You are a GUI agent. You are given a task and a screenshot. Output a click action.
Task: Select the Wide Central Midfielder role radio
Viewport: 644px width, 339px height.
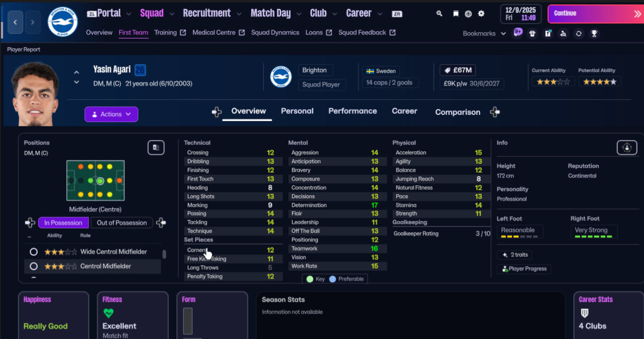click(x=34, y=252)
